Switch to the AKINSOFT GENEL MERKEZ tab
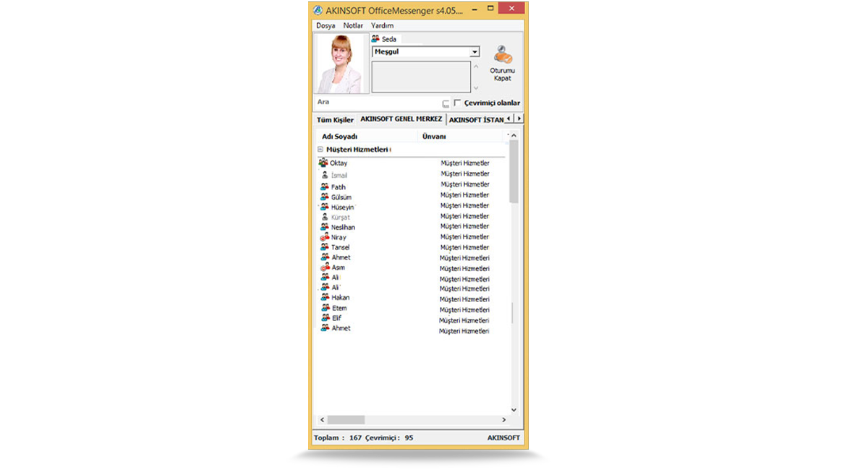 [401, 119]
